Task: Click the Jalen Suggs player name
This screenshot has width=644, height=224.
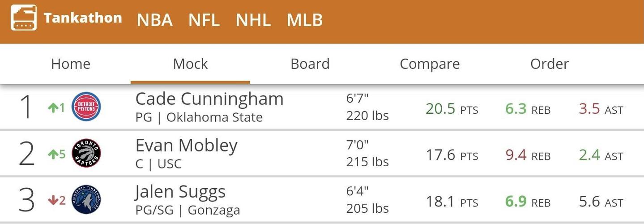Action: pos(180,192)
